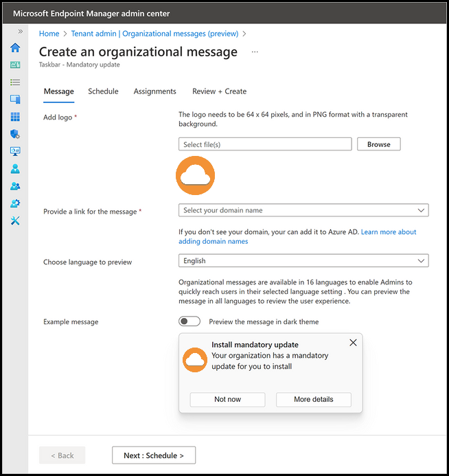The image size is (449, 476).
Task: Click the Select file(s) input field
Action: click(265, 144)
